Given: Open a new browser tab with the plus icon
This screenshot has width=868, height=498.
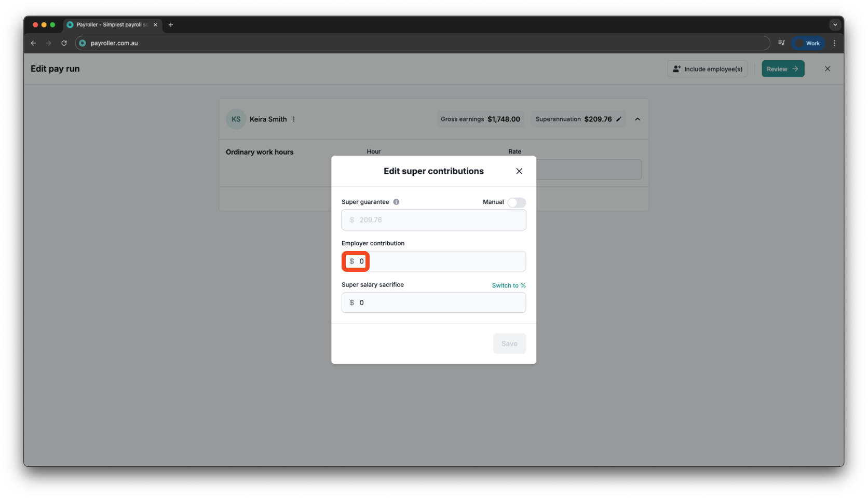Looking at the screenshot, I should point(171,24).
